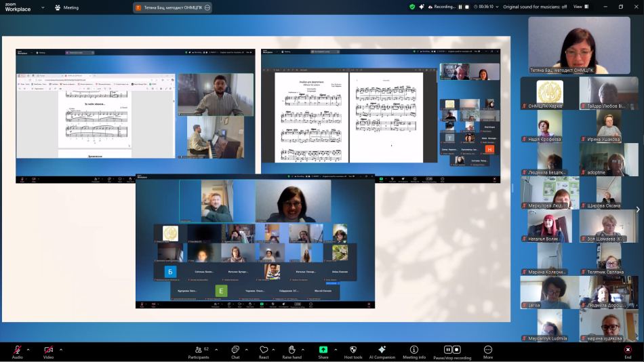Screen dimensions: 644x362
Task: Pause recording in bottom toolbar
Action: click(x=447, y=350)
